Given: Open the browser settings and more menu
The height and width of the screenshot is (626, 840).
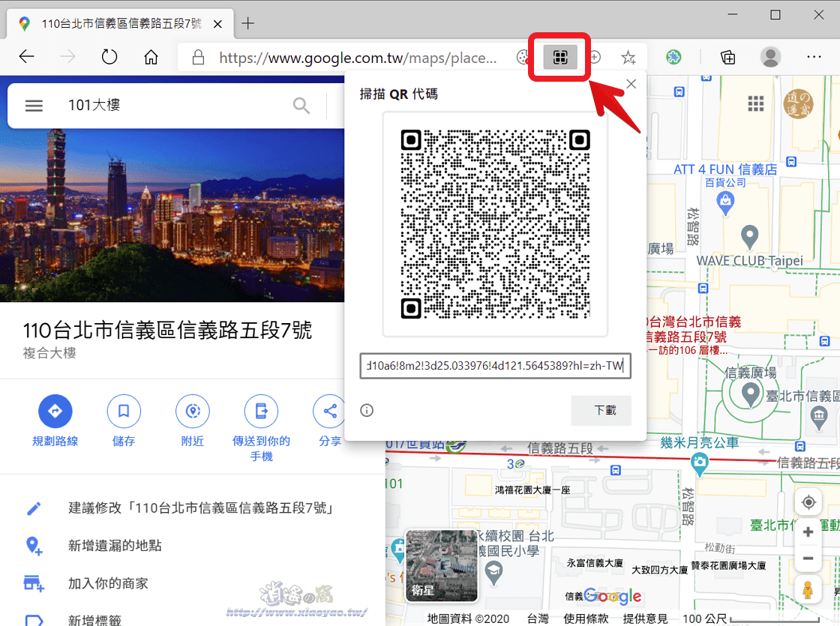Looking at the screenshot, I should tap(814, 57).
